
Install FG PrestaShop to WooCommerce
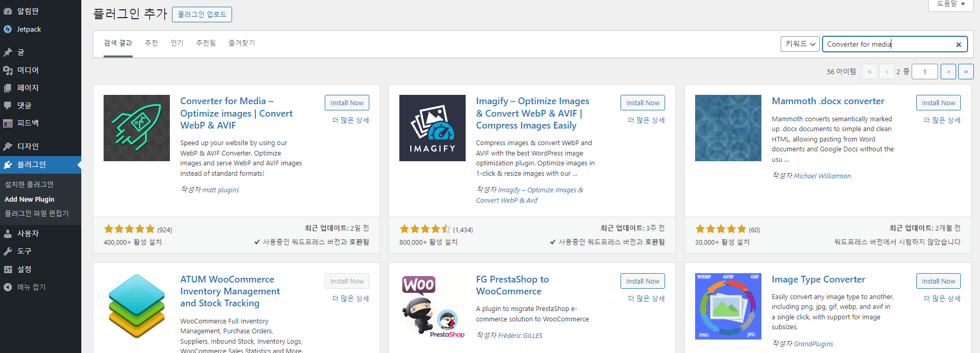point(643,281)
